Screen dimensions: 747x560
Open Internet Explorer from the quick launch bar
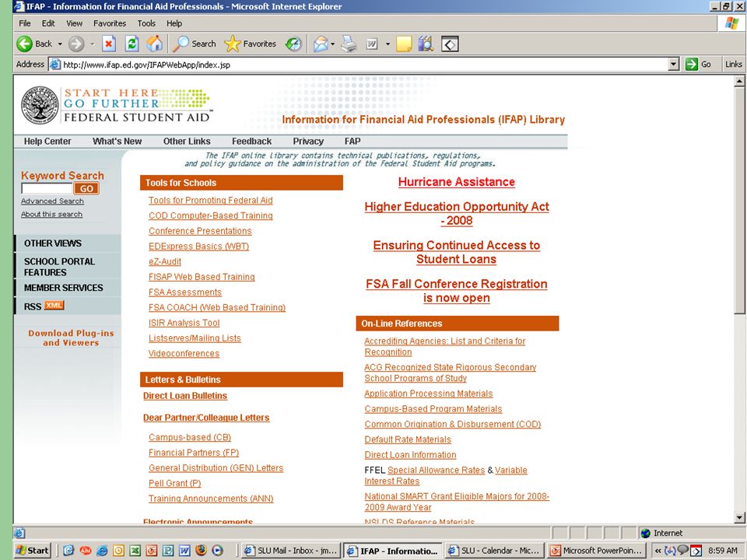click(102, 551)
